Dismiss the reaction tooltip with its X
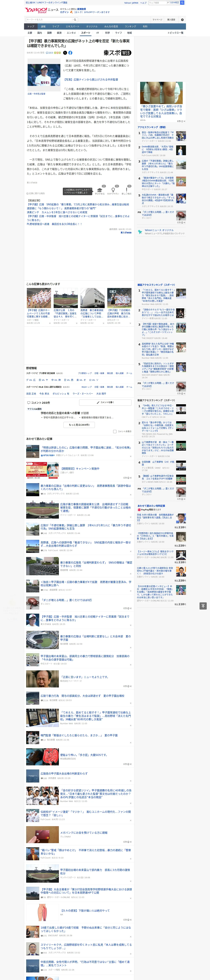Viewport: 210px width, 980px height. (x=91, y=189)
